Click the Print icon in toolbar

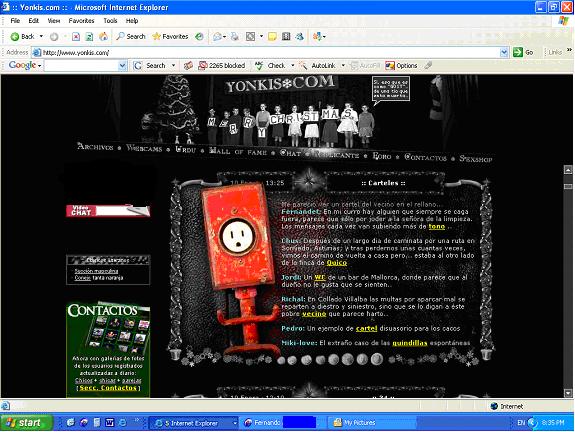[235, 36]
